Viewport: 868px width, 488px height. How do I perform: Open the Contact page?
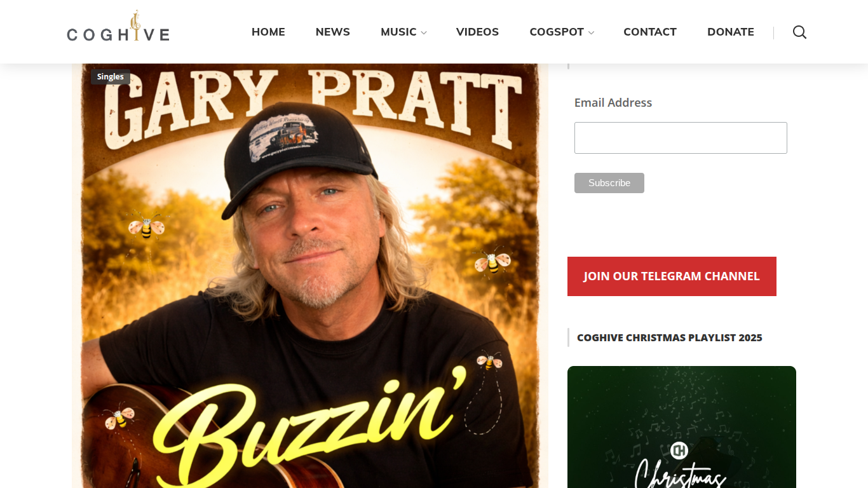(x=650, y=32)
